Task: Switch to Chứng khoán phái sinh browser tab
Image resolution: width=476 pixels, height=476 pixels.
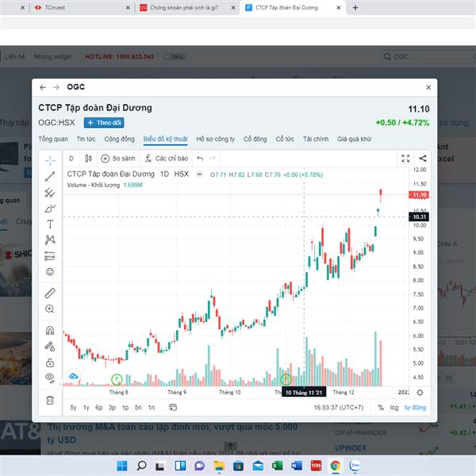Action: (186, 8)
